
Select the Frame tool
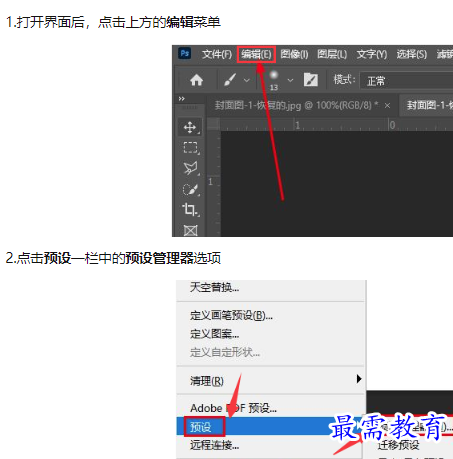pos(190,230)
